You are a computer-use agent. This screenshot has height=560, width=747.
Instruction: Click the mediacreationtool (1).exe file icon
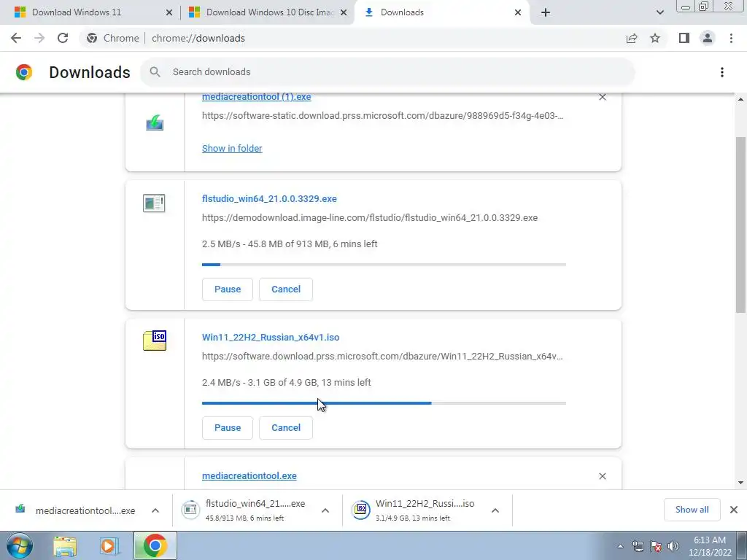pyautogui.click(x=155, y=122)
